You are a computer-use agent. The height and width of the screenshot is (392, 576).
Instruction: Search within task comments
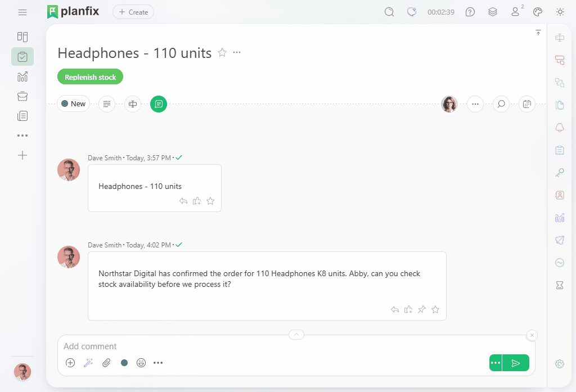(x=501, y=104)
